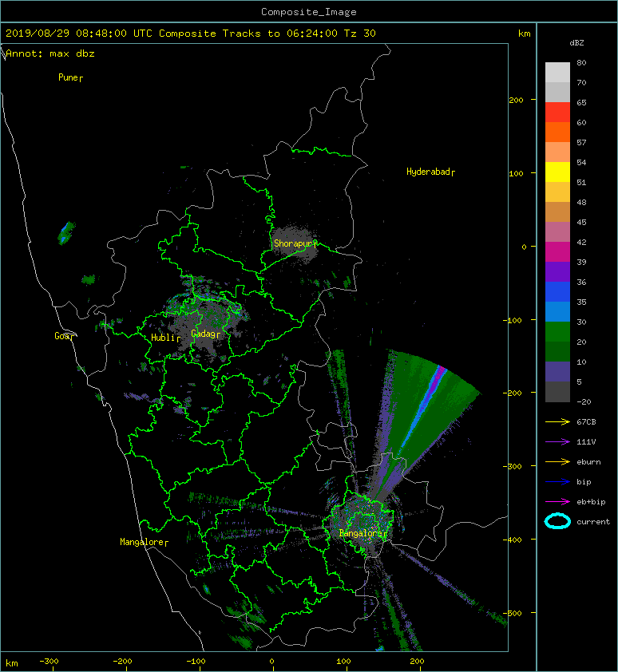Click the purple 39 dBZ legend swatch
Viewport: 618px width, 672px height.
click(557, 271)
